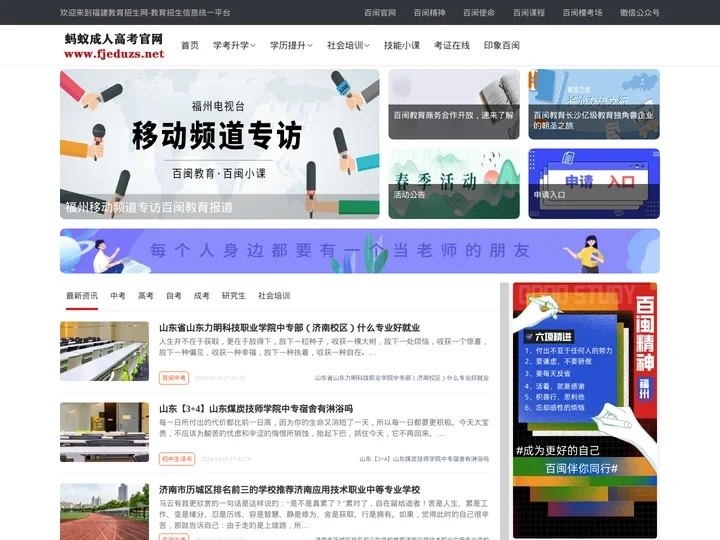Expand the 学历提升 dropdown menu

point(291,45)
